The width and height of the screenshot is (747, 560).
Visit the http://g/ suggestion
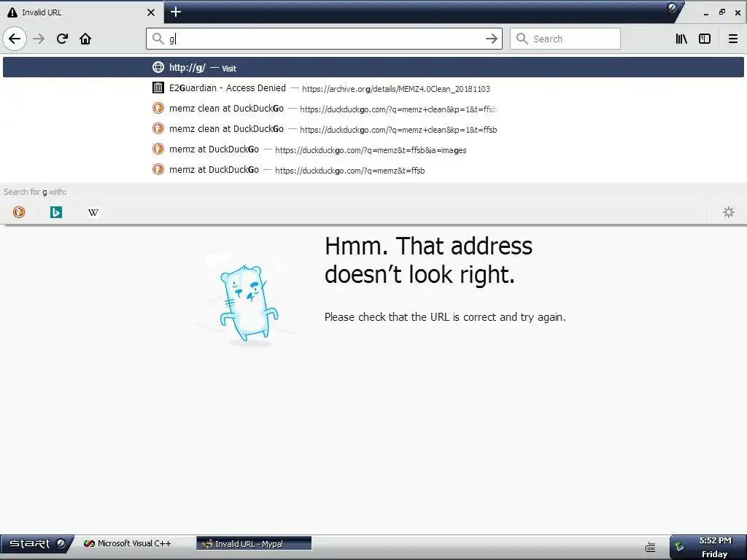point(373,67)
